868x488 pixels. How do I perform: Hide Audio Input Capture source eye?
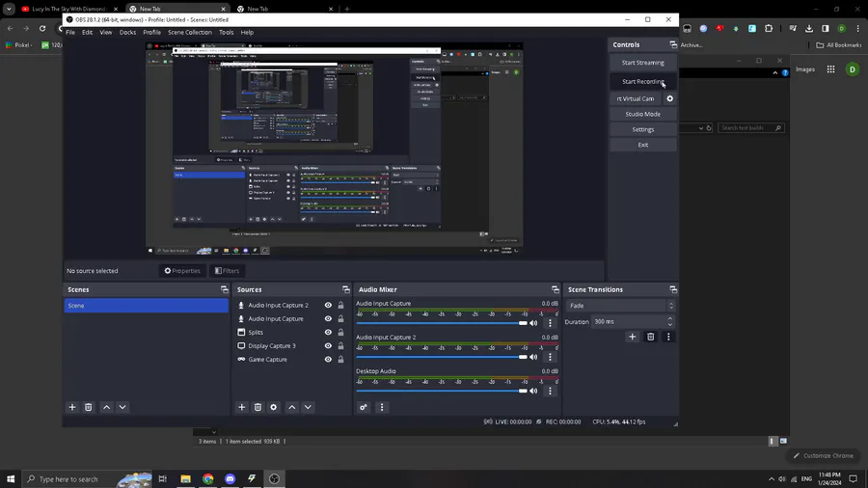328,318
